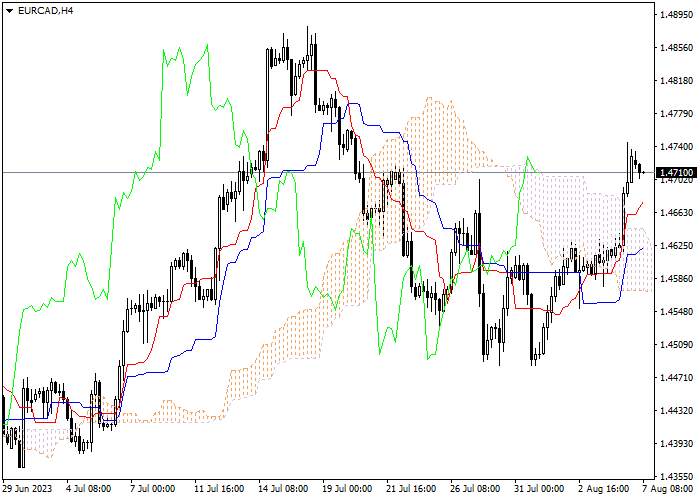Select the current price label 1.47100
The height and width of the screenshot is (500, 700).
pyautogui.click(x=676, y=172)
